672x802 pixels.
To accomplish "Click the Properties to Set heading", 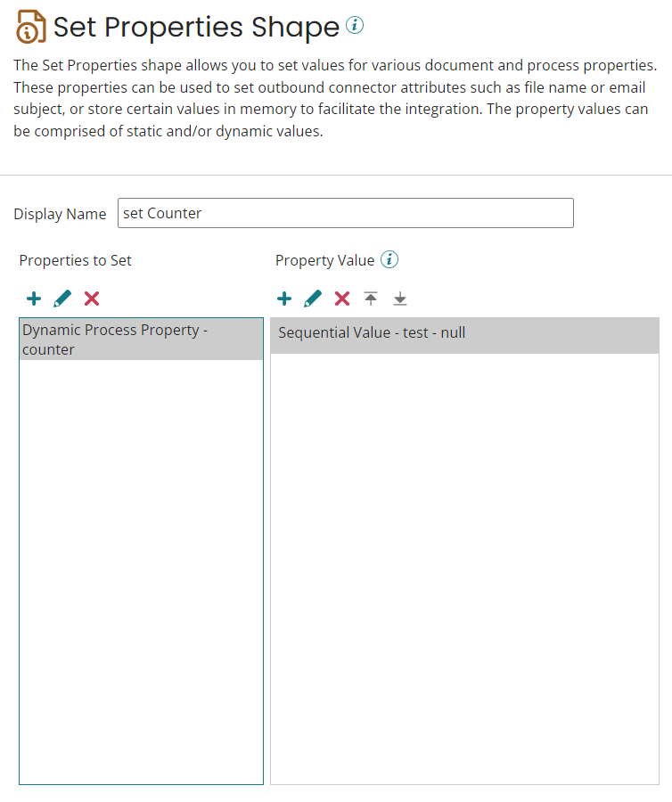I will (x=75, y=260).
